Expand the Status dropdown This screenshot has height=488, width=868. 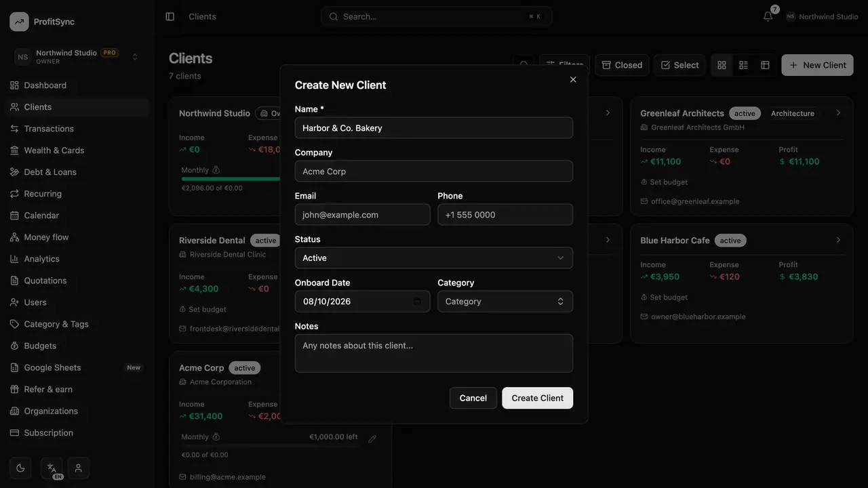(434, 258)
